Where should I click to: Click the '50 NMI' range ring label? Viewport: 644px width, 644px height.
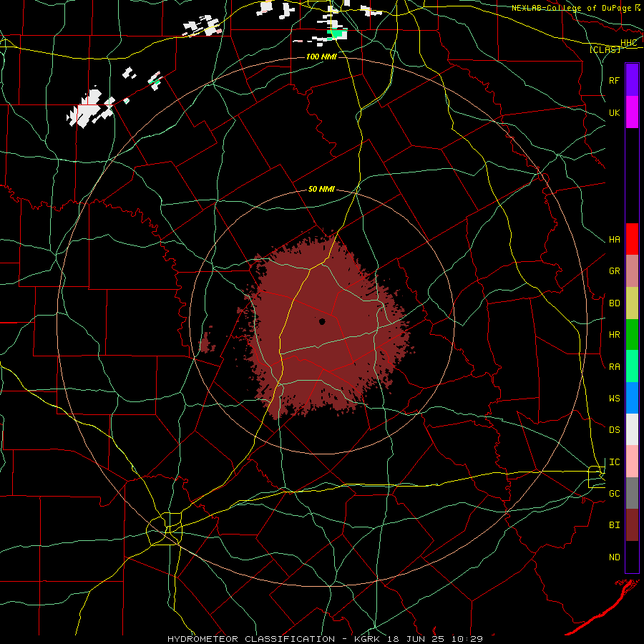321,190
